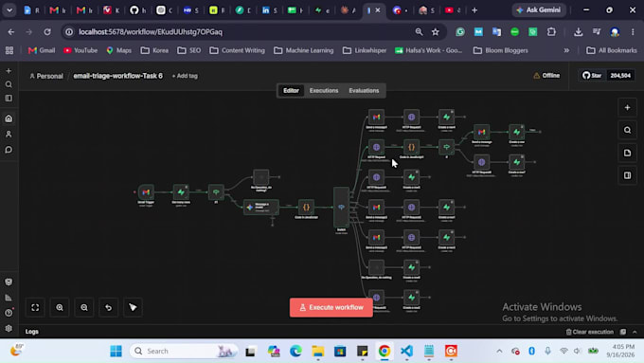Select the Supabase Get many rows node

[x=181, y=192]
